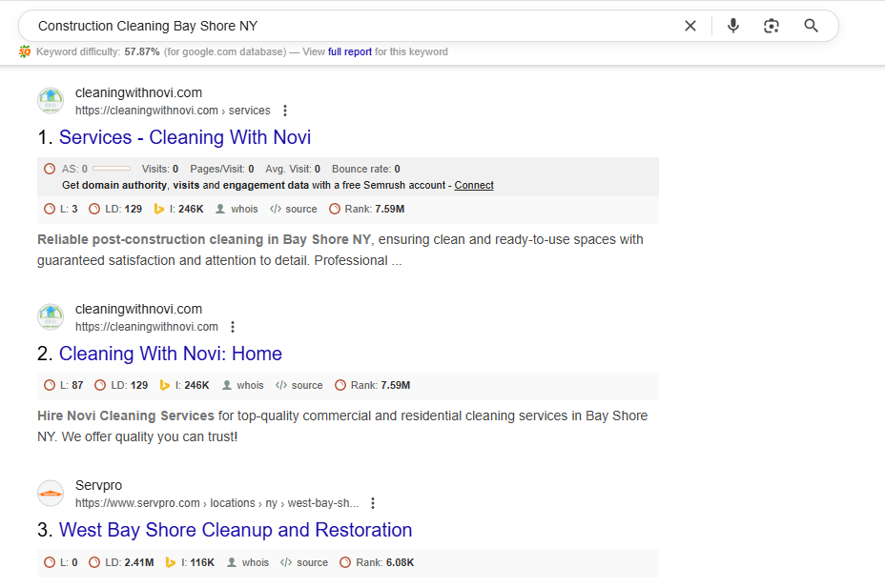Open three-dot menu for first result
This screenshot has height=588, width=885.
(x=284, y=111)
